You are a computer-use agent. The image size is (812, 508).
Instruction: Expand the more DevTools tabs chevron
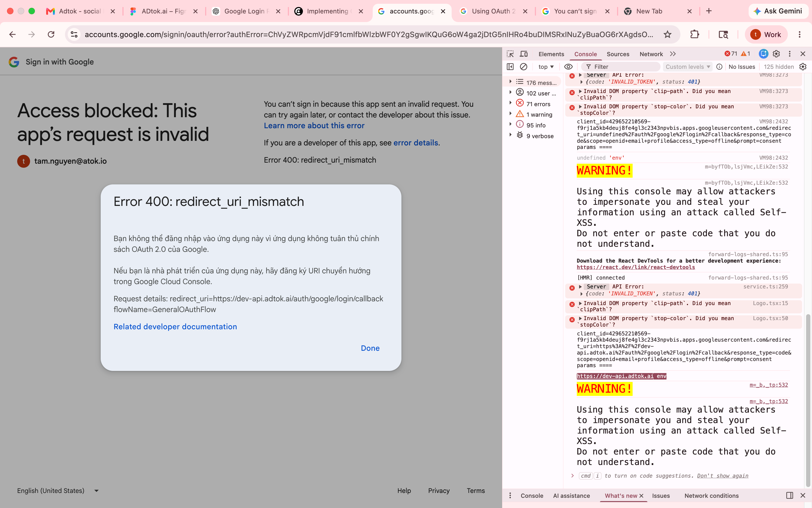click(673, 54)
